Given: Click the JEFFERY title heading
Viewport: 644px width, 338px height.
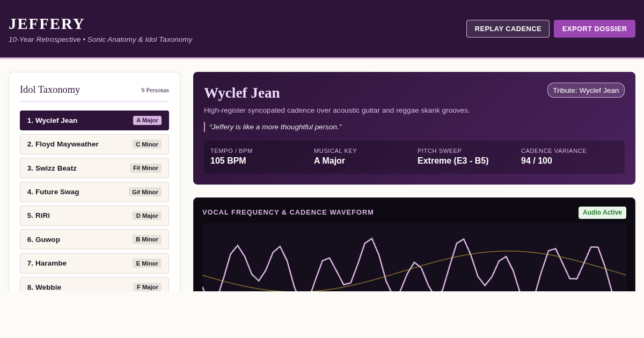Looking at the screenshot, I should click(47, 24).
